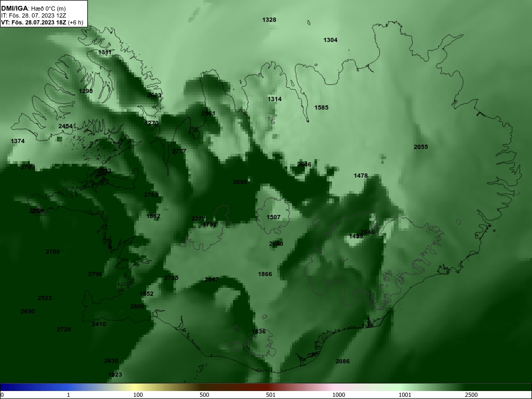Click the 500 label on the color scale
This screenshot has height=399, width=532.
204,395
